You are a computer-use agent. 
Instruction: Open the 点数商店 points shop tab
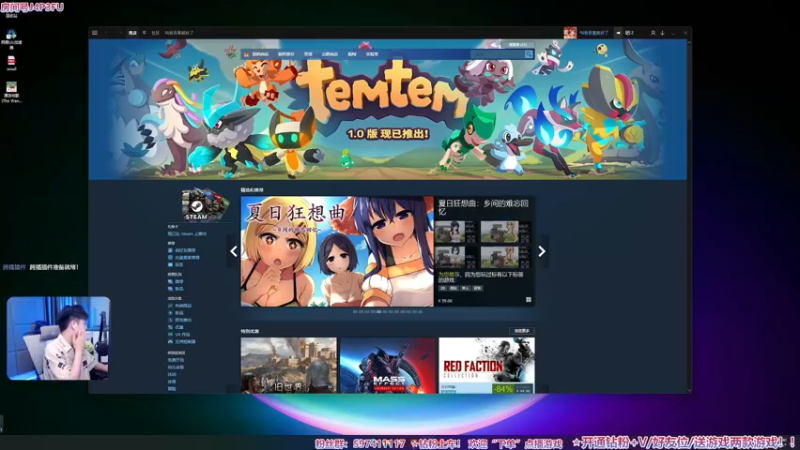(330, 54)
